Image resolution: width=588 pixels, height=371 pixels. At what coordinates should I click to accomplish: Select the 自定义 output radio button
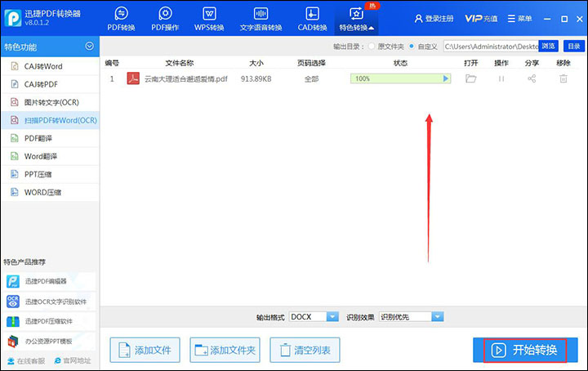(412, 47)
